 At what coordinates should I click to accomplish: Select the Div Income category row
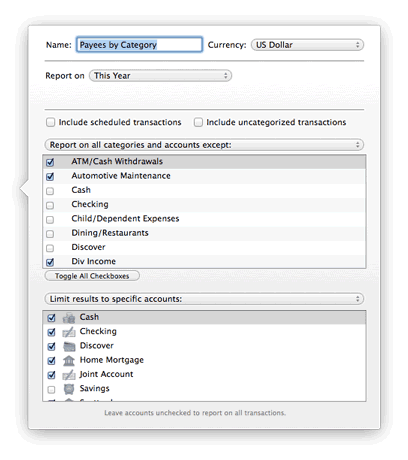point(204,261)
